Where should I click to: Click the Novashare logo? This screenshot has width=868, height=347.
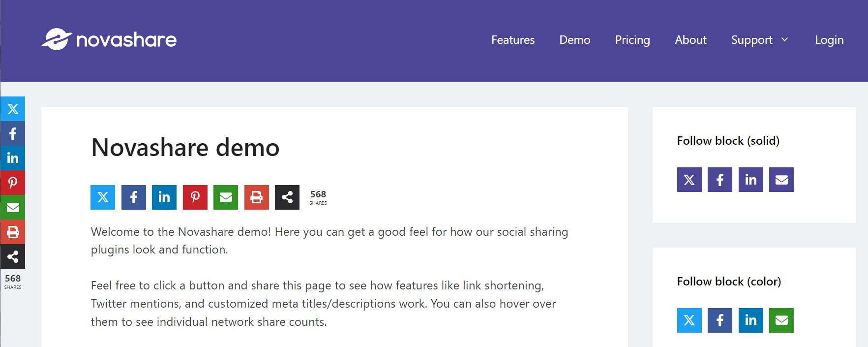coord(109,39)
